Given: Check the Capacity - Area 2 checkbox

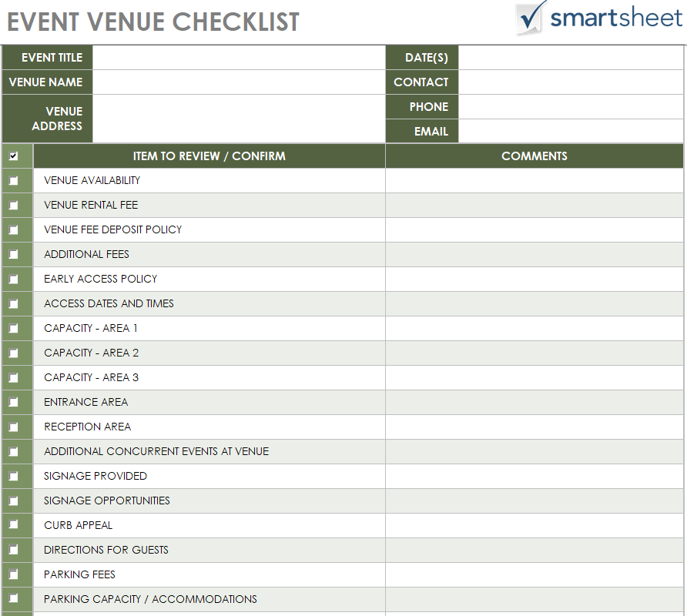Looking at the screenshot, I should click(x=14, y=353).
